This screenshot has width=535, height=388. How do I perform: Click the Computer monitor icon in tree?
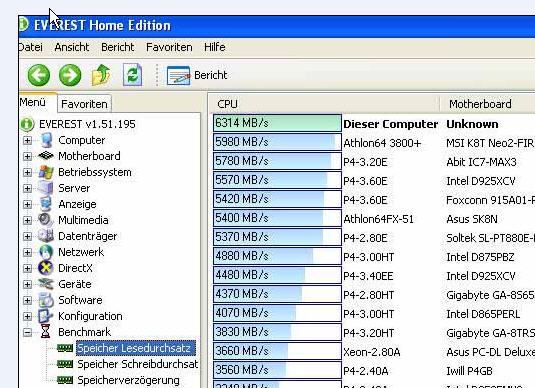coord(46,140)
